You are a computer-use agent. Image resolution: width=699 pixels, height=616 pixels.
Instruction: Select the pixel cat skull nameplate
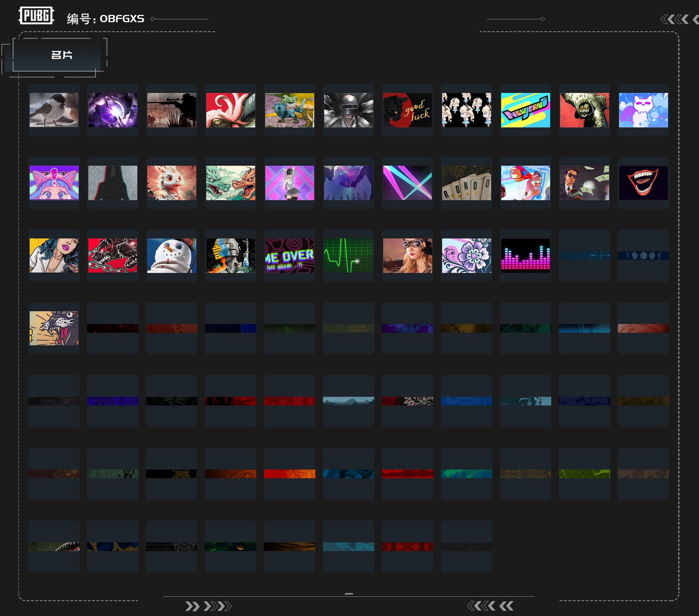[643, 110]
